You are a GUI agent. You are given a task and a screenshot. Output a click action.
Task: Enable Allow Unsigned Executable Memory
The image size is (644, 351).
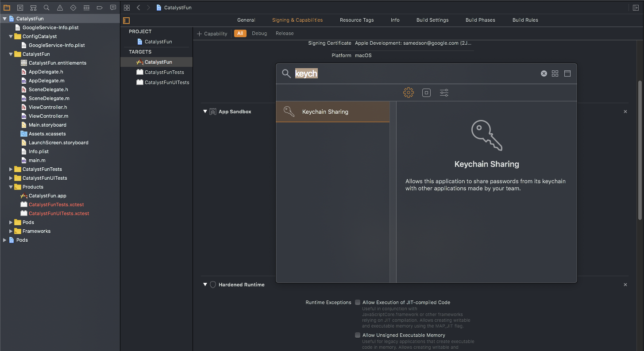coord(358,335)
